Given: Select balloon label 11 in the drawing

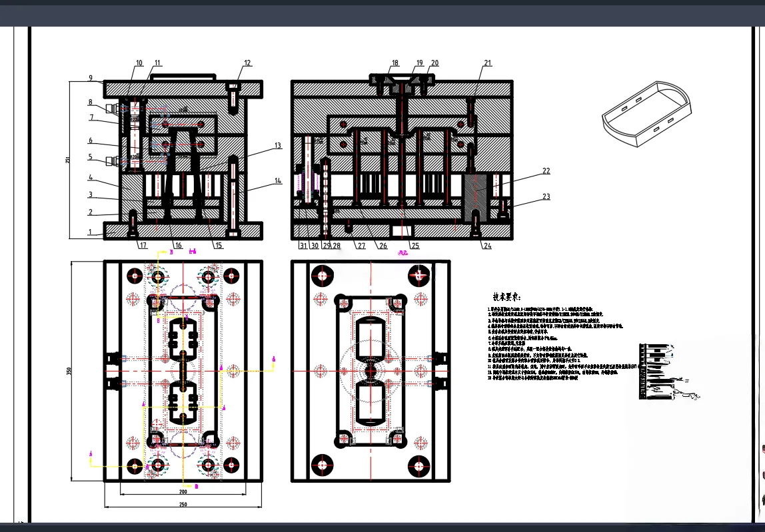Looking at the screenshot, I should click(157, 63).
